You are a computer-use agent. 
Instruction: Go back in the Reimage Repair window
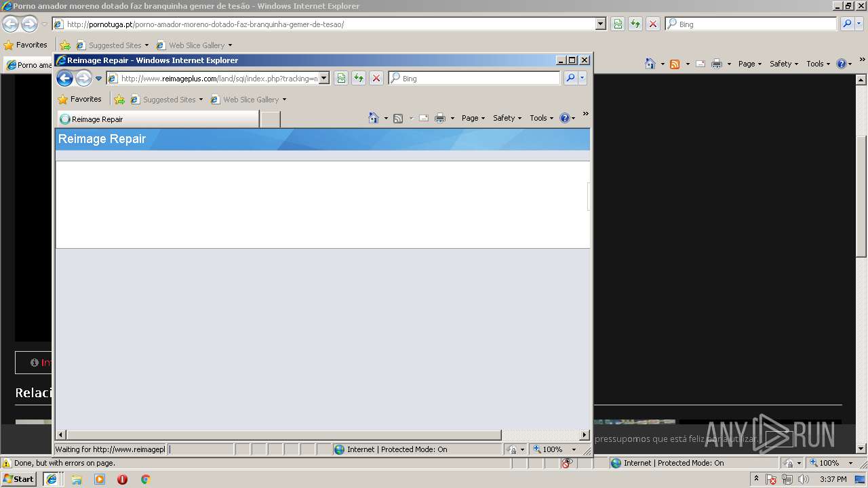coord(64,79)
